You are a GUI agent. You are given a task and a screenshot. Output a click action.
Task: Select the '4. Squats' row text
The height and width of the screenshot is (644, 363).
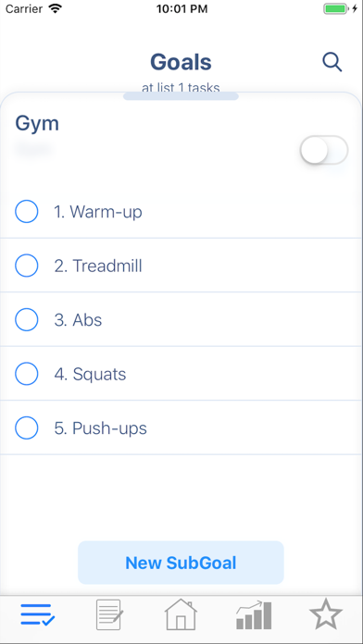(x=90, y=374)
